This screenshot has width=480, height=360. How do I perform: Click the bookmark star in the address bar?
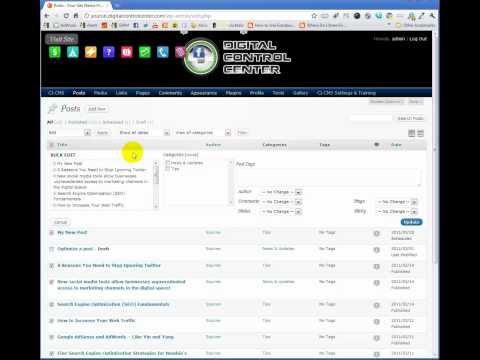[314, 16]
